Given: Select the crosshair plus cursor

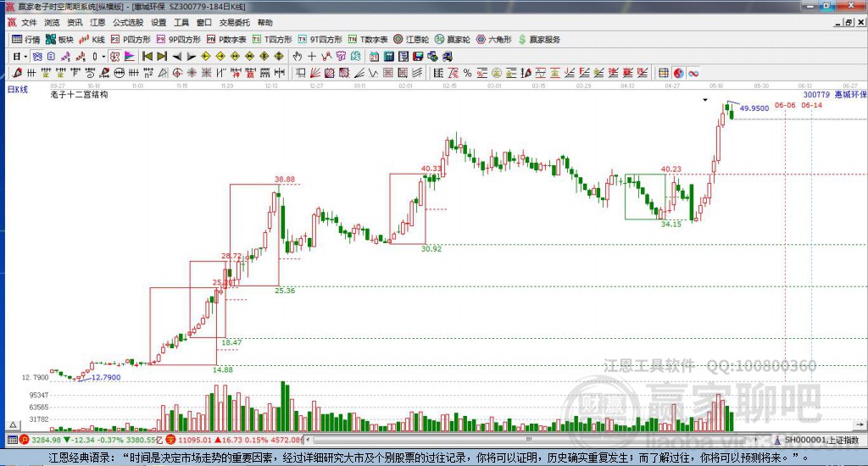Looking at the screenshot, I should (x=312, y=57).
